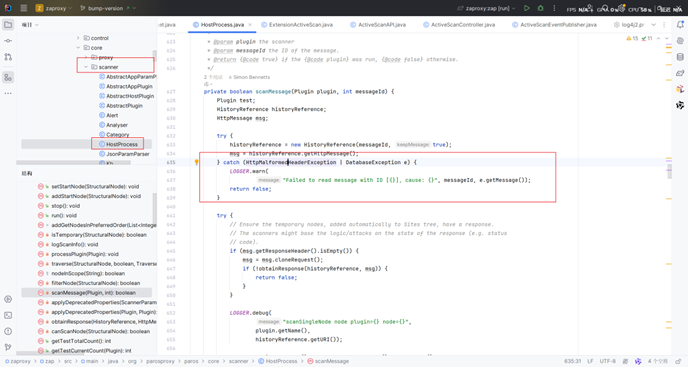
Task: Collapse the core folder
Action: tap(78, 48)
